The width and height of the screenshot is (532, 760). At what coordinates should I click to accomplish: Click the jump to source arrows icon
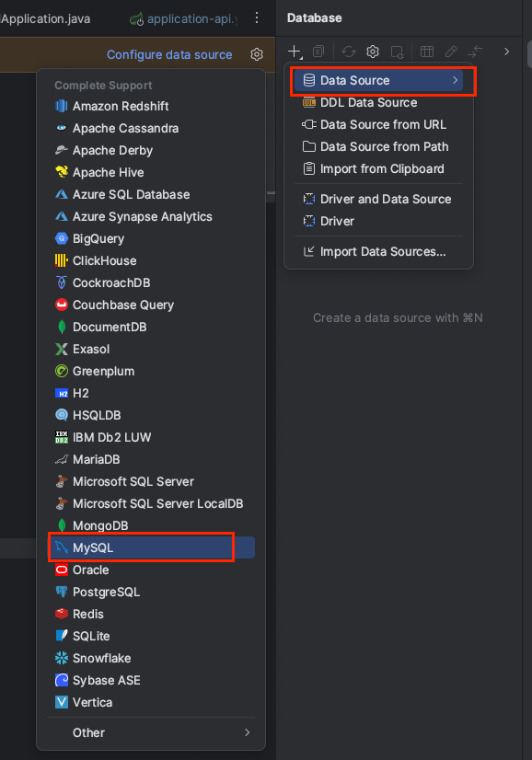pyautogui.click(x=475, y=52)
